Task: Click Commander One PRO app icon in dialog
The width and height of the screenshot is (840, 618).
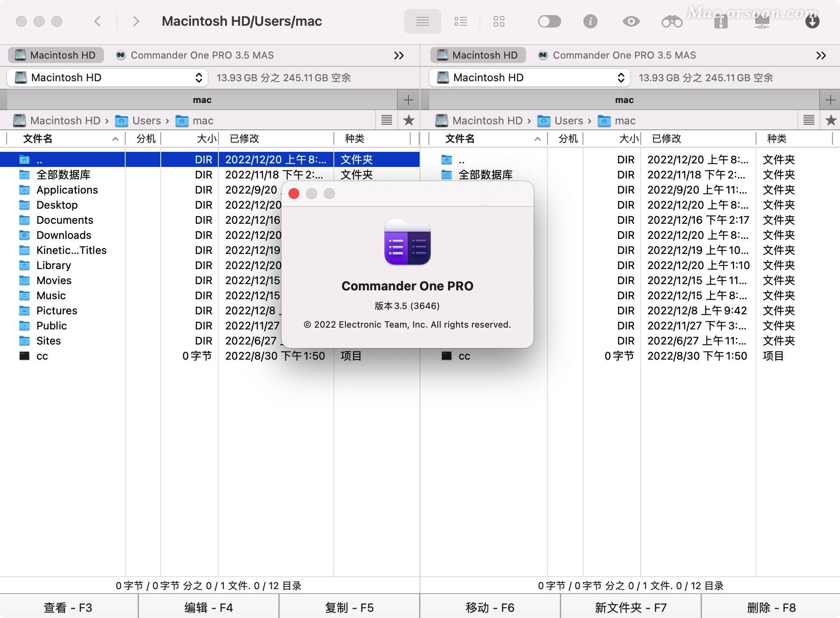Action: coord(407,242)
